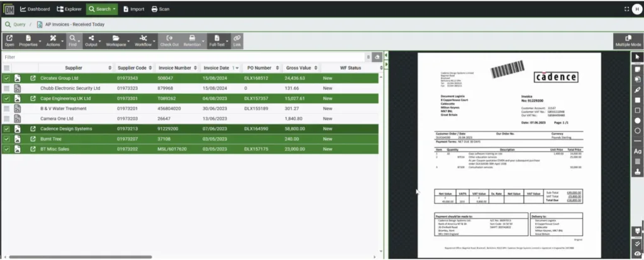Check the Chubb Electronic Security Ltd checkbox

[6, 88]
